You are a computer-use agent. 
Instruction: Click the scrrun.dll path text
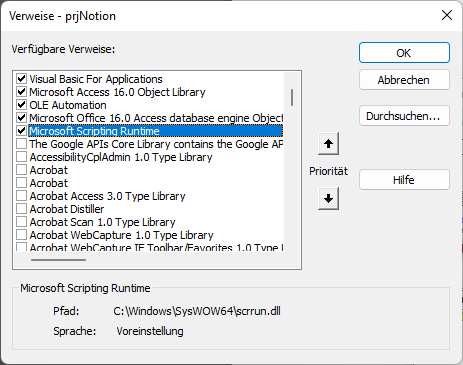[x=197, y=311]
